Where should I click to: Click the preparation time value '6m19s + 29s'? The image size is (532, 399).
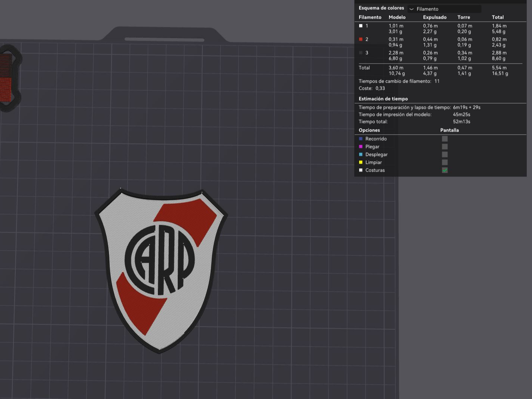(467, 107)
